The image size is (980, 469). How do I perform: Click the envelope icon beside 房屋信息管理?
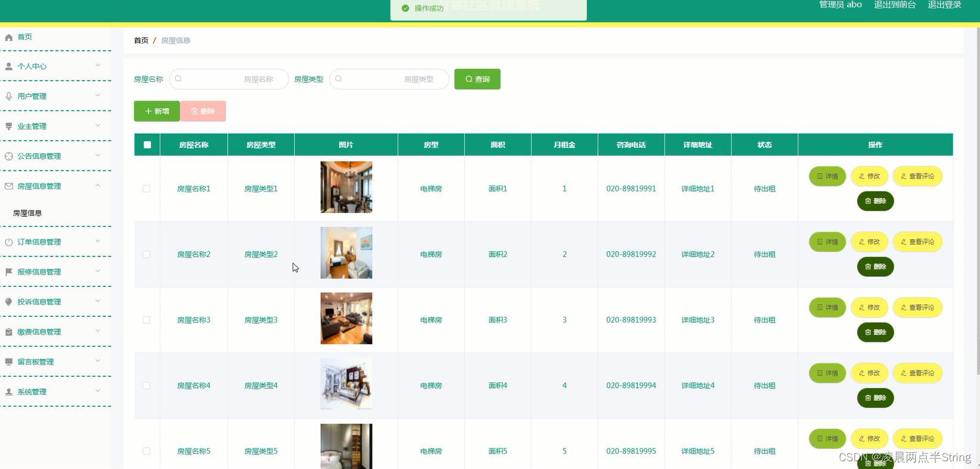pos(9,186)
